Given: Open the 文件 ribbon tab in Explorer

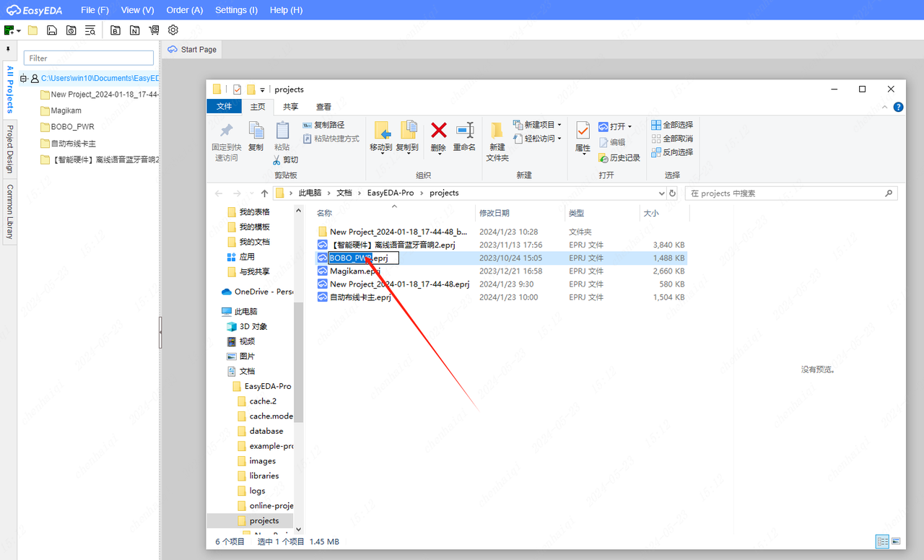Looking at the screenshot, I should tap(225, 106).
